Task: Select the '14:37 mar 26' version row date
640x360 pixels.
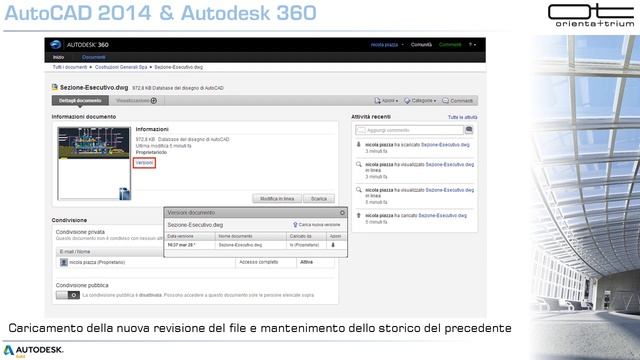Action: pyautogui.click(x=182, y=245)
